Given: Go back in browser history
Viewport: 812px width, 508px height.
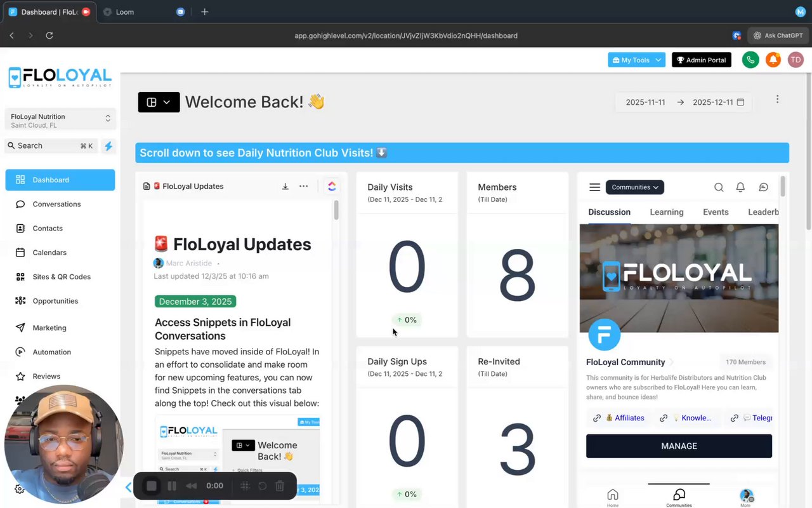Looking at the screenshot, I should tap(11, 36).
